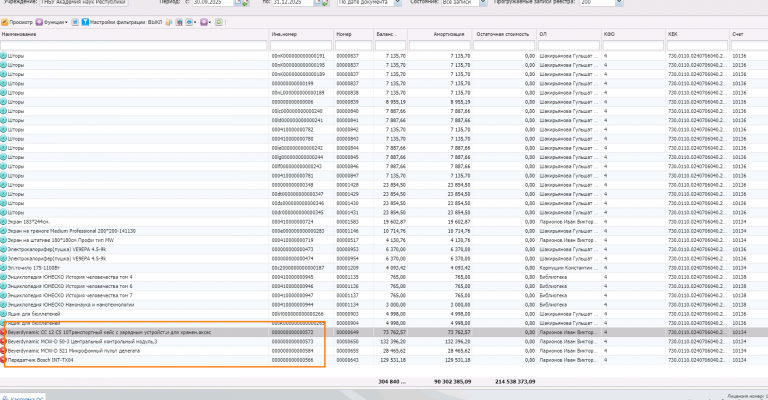
Task: Click the documents copy icon in toolbar
Action: tap(169, 23)
